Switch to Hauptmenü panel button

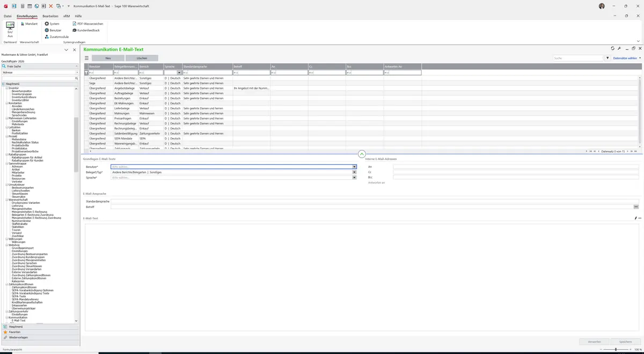(40, 327)
